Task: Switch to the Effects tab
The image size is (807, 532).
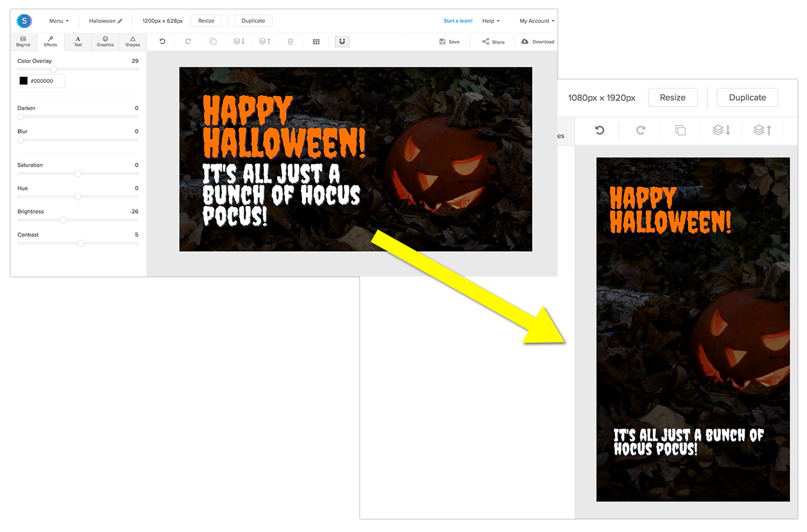Action: pyautogui.click(x=50, y=42)
